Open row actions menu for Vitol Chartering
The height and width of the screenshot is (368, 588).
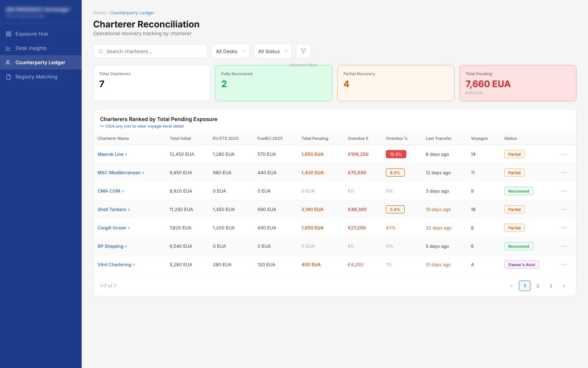pos(564,265)
